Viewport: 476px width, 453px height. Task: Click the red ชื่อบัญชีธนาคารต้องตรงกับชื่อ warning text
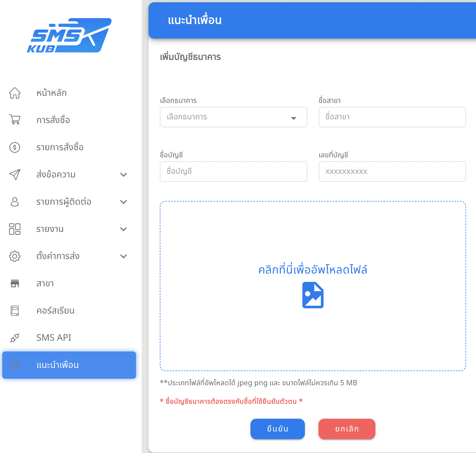pos(231,401)
